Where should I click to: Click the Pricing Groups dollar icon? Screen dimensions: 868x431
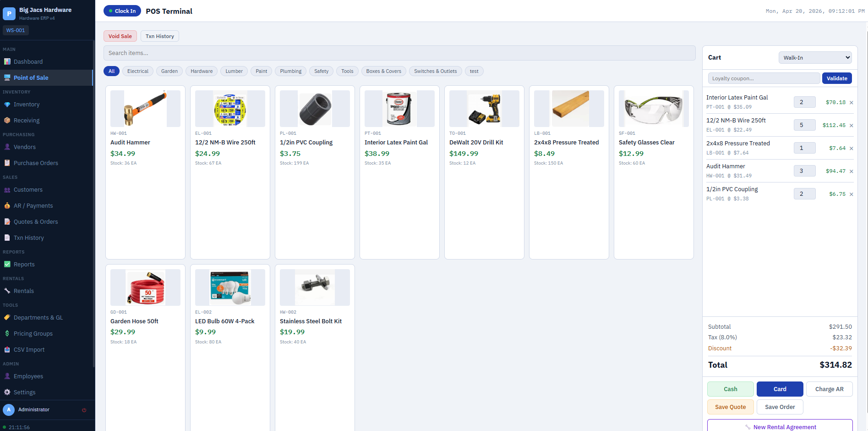[x=7, y=333]
